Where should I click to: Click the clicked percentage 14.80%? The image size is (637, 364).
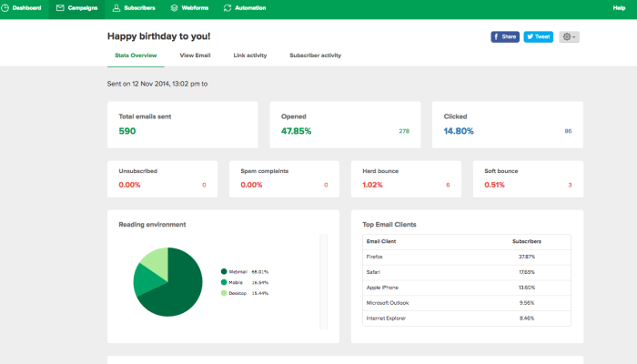(459, 131)
